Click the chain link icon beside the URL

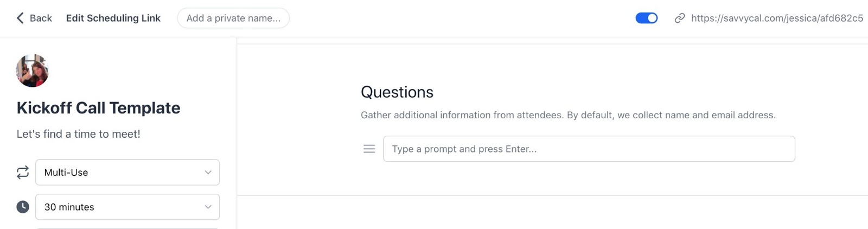point(679,18)
